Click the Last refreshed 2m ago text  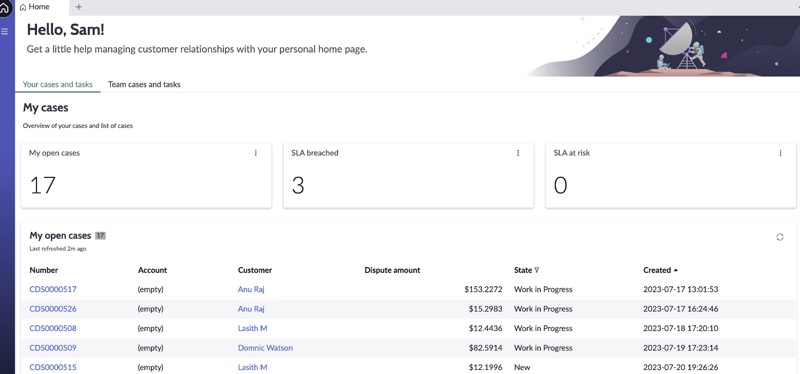click(58, 249)
